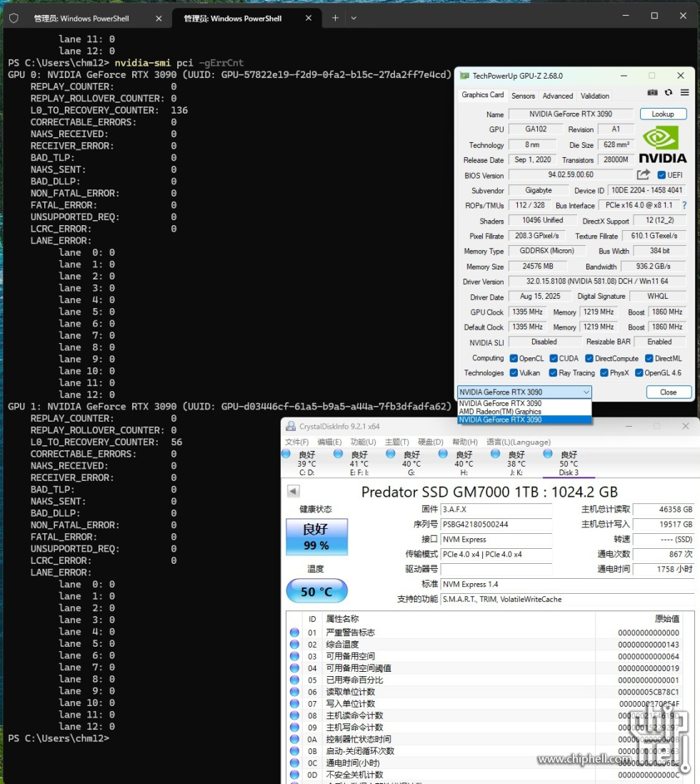The width and height of the screenshot is (700, 784).
Task: Choose the highlighted NVIDIA GeForce RTX 3090 list option
Action: click(524, 420)
